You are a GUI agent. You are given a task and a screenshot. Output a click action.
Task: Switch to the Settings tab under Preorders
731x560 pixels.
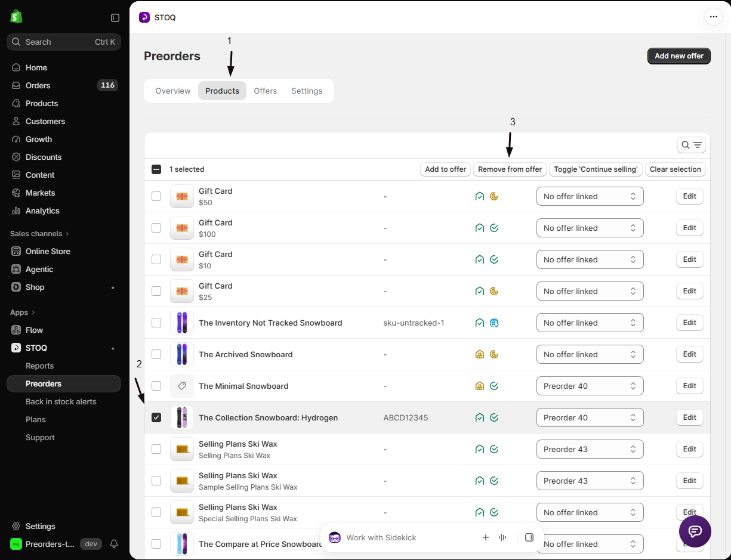[307, 91]
